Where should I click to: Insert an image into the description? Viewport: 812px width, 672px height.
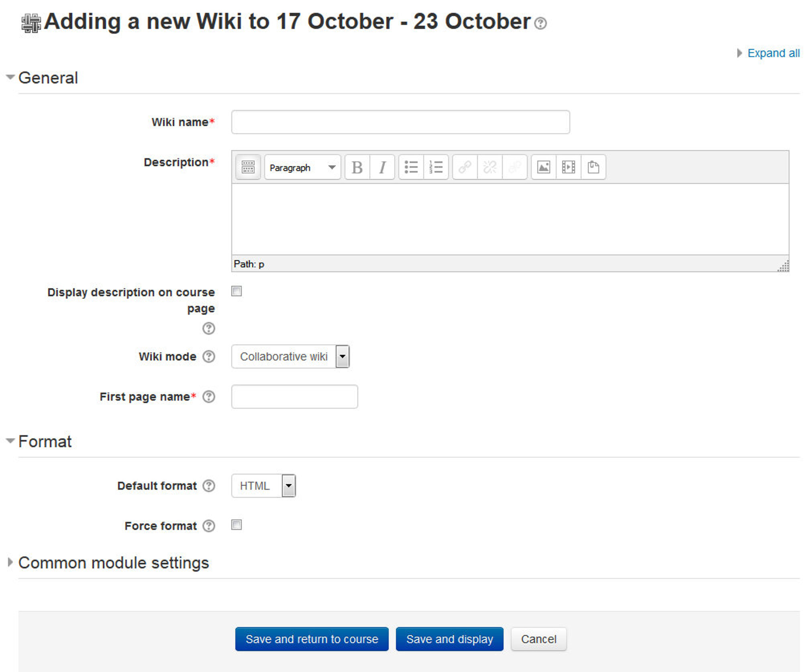click(543, 167)
